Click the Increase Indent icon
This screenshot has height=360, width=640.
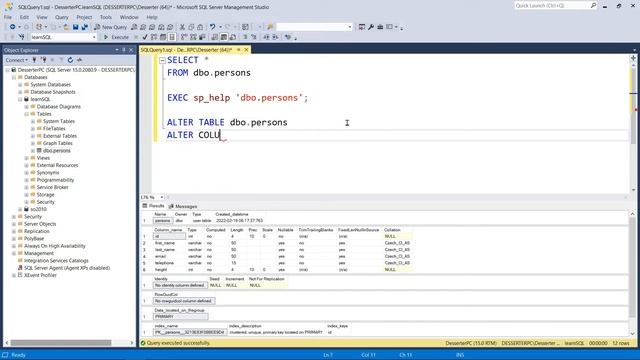pyautogui.click(x=276, y=37)
